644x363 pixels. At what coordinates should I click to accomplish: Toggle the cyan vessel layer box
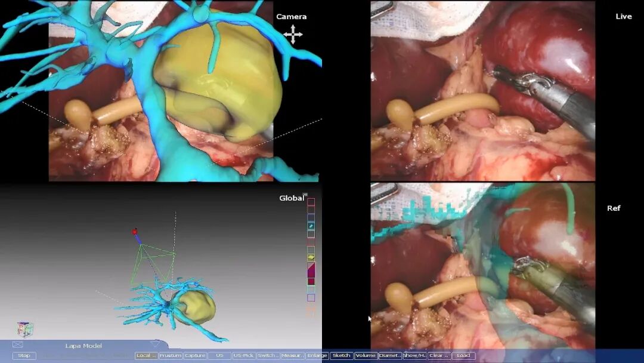tap(311, 226)
